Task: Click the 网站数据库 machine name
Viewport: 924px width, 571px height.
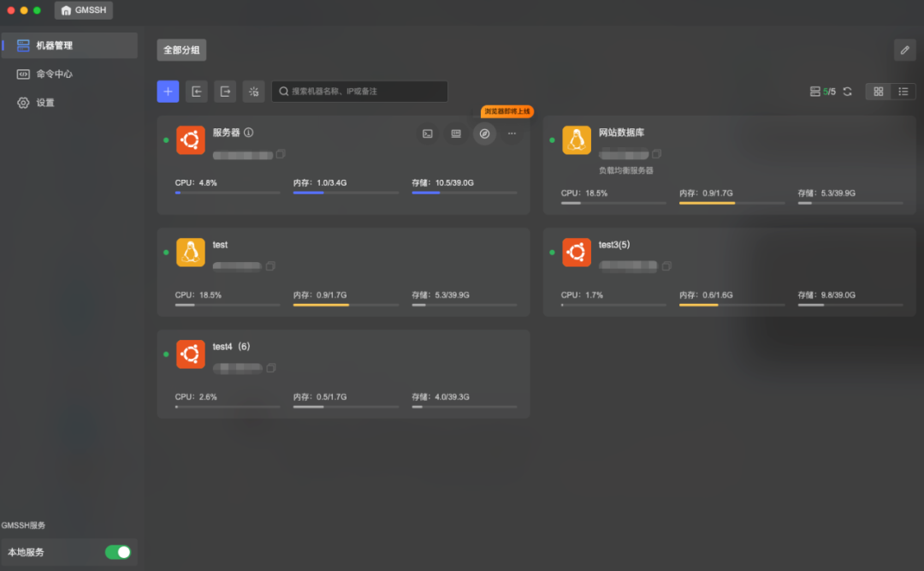Action: coord(621,133)
